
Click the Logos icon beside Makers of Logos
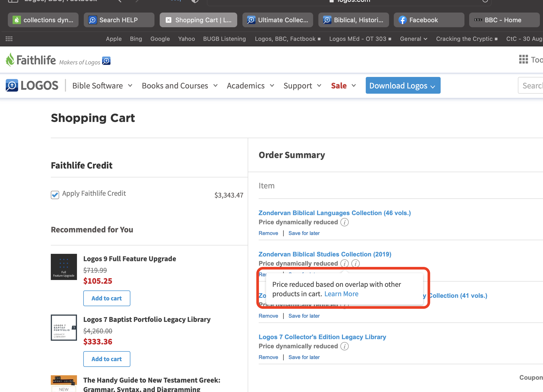(106, 61)
